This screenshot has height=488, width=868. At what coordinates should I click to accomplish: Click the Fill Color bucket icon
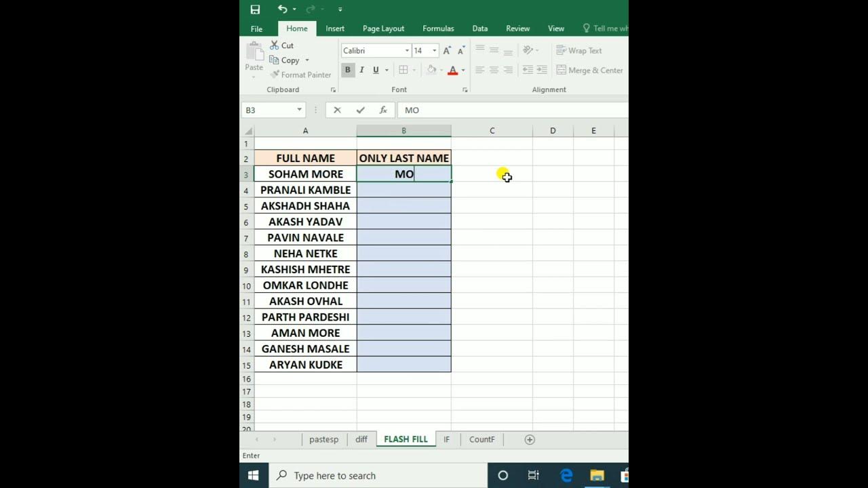[431, 70]
